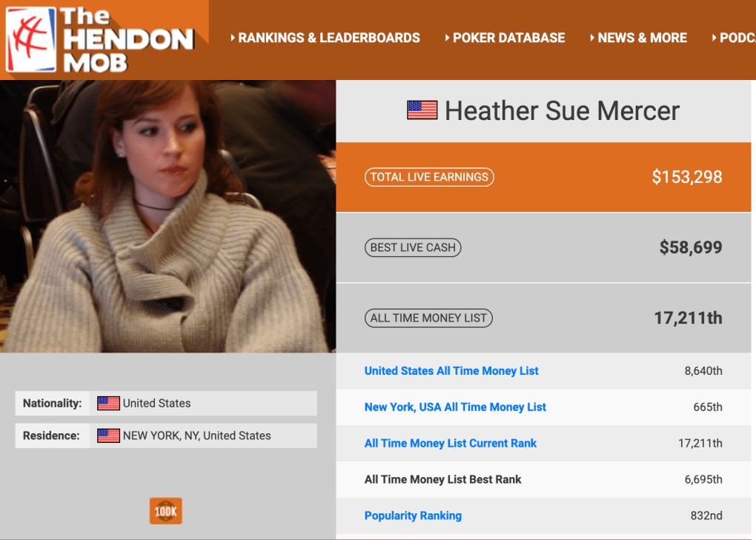Open the Rankings & Leaderboards menu

click(329, 38)
